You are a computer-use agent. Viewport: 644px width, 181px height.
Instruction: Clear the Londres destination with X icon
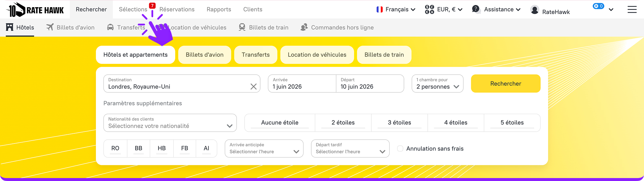click(x=253, y=86)
